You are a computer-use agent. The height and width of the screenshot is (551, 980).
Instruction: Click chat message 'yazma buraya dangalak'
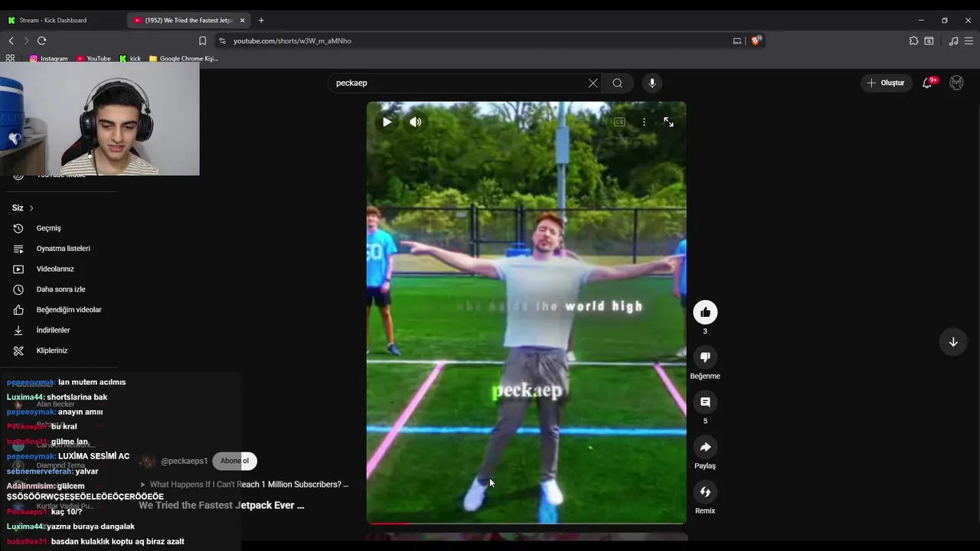tap(90, 527)
